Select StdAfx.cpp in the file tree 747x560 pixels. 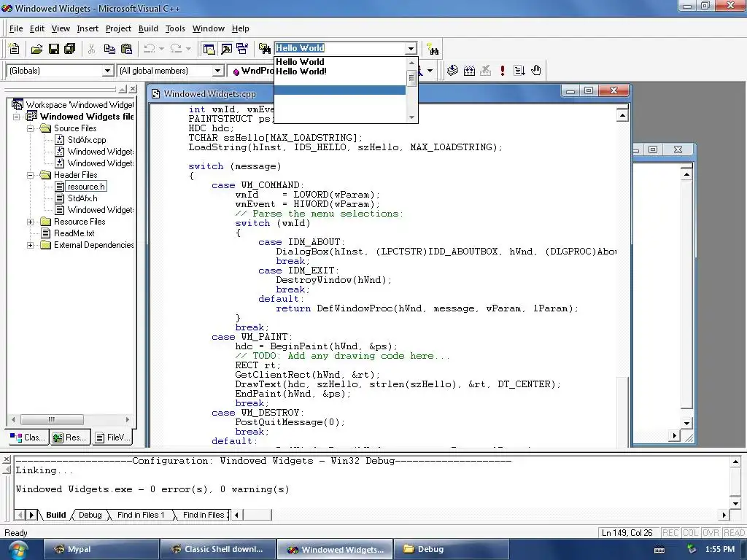tap(87, 140)
